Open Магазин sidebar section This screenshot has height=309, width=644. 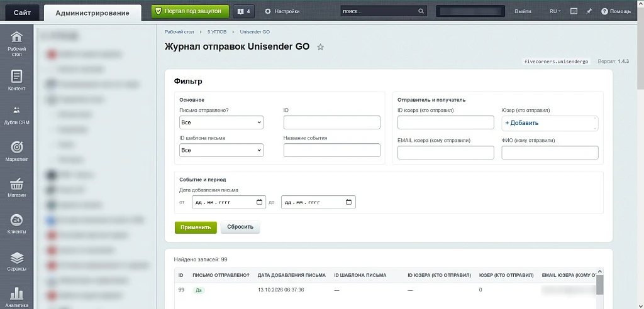[x=16, y=188]
